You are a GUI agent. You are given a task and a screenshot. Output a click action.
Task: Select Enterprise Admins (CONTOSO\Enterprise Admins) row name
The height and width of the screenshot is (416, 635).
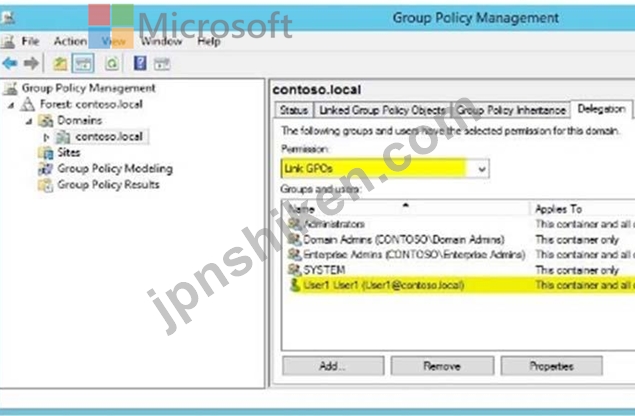click(414, 254)
